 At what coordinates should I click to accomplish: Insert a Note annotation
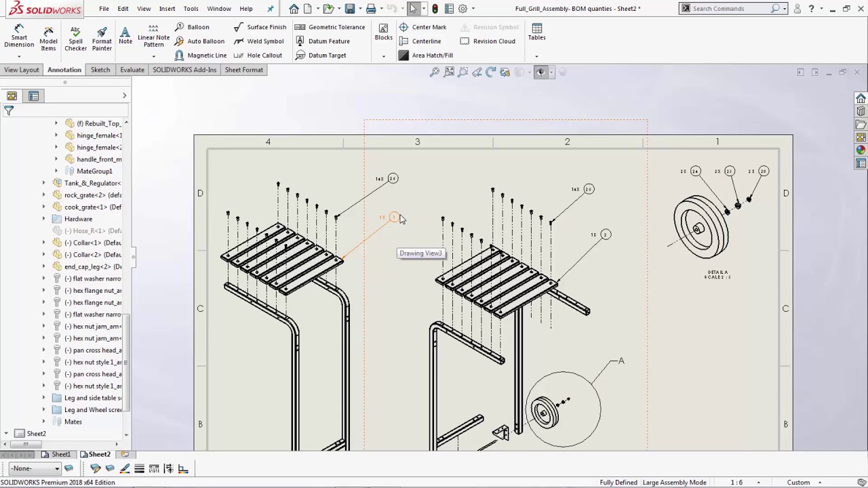click(125, 36)
